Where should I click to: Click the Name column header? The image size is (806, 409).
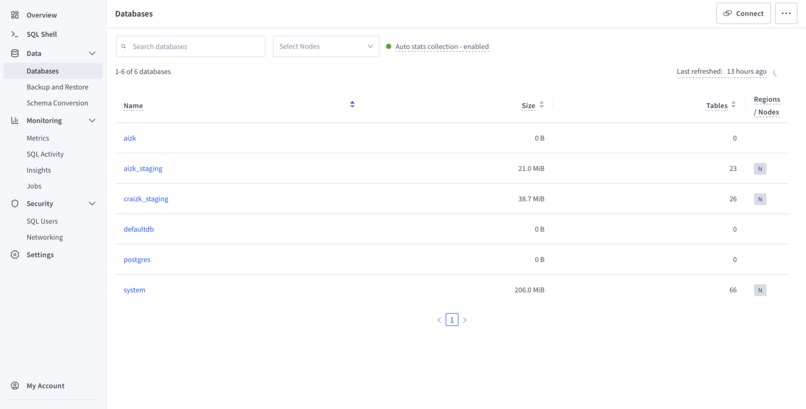133,105
